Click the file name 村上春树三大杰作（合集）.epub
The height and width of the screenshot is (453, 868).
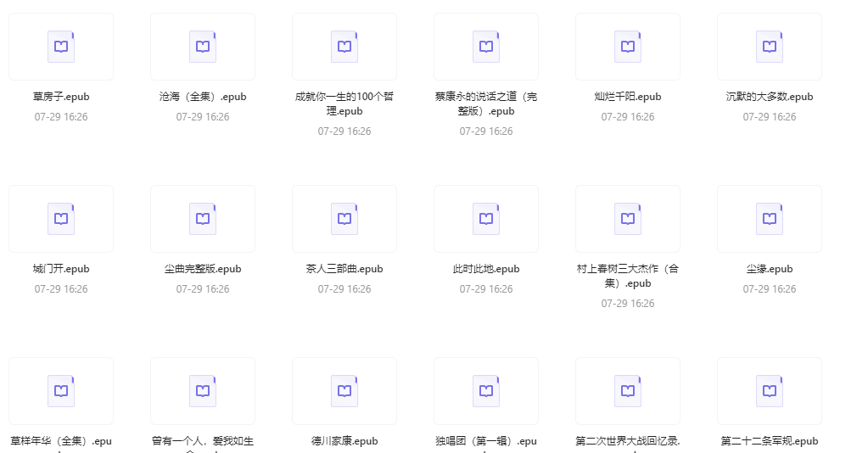[628, 276]
